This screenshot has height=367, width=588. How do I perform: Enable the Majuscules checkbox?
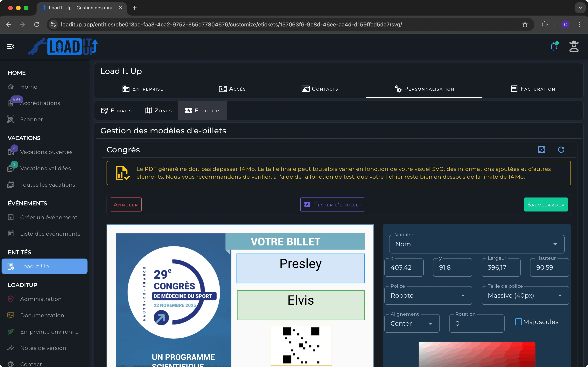click(x=519, y=322)
